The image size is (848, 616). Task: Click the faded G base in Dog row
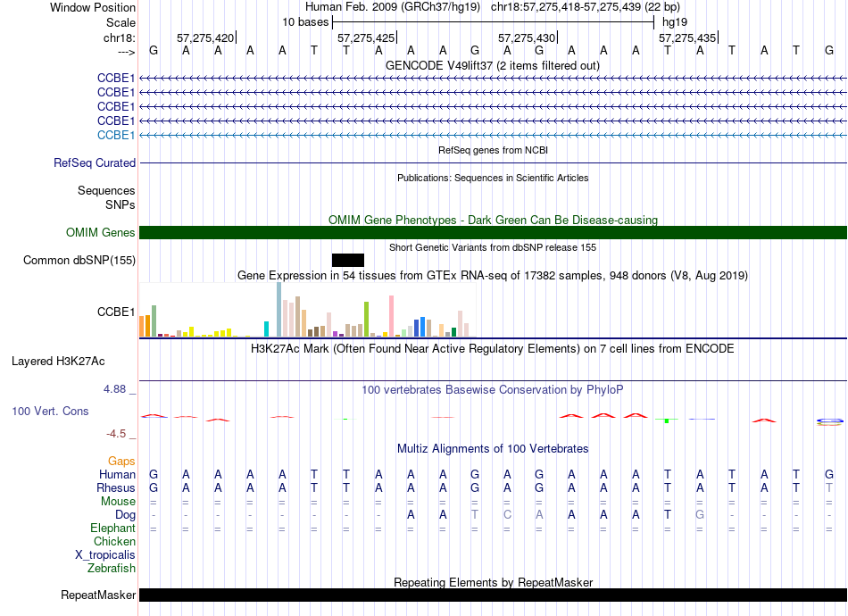click(x=700, y=515)
